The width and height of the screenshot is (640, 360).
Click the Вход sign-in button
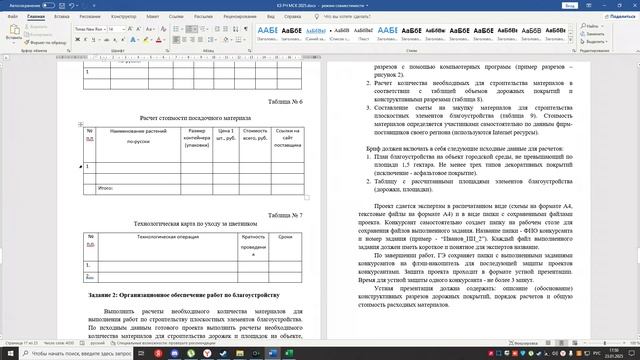(x=570, y=6)
